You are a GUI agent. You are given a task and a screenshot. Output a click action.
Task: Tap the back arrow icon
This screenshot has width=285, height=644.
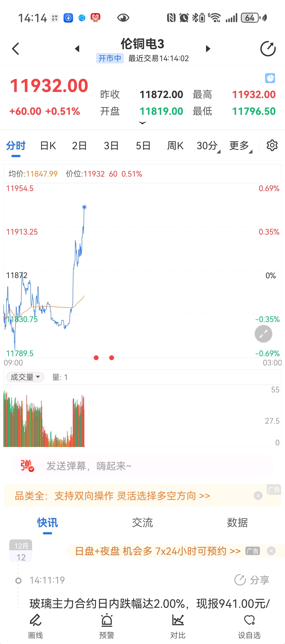(x=15, y=49)
